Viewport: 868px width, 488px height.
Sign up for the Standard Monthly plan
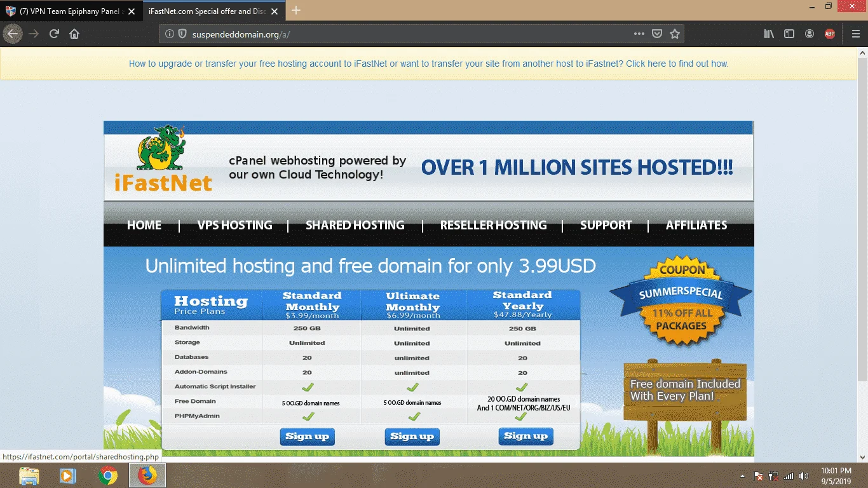tap(307, 437)
